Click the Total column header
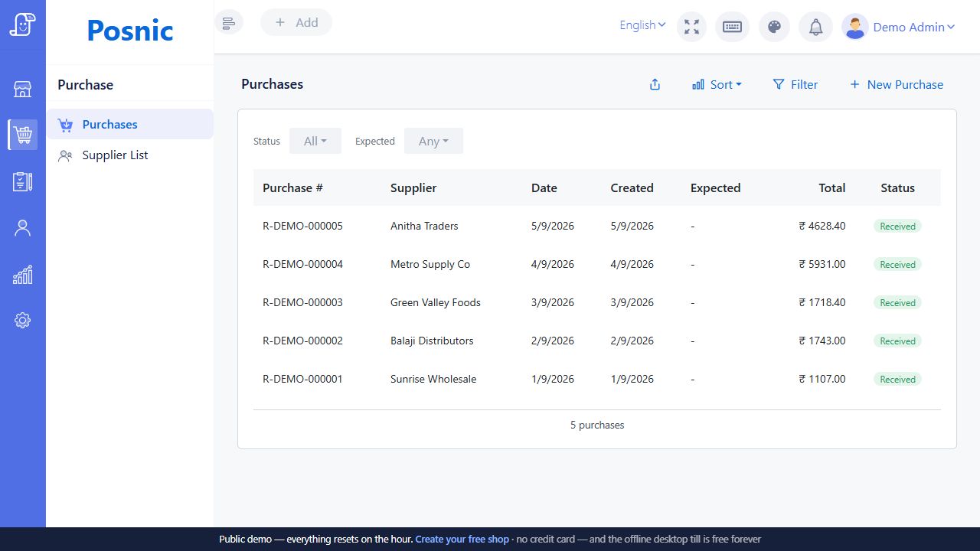 [832, 187]
